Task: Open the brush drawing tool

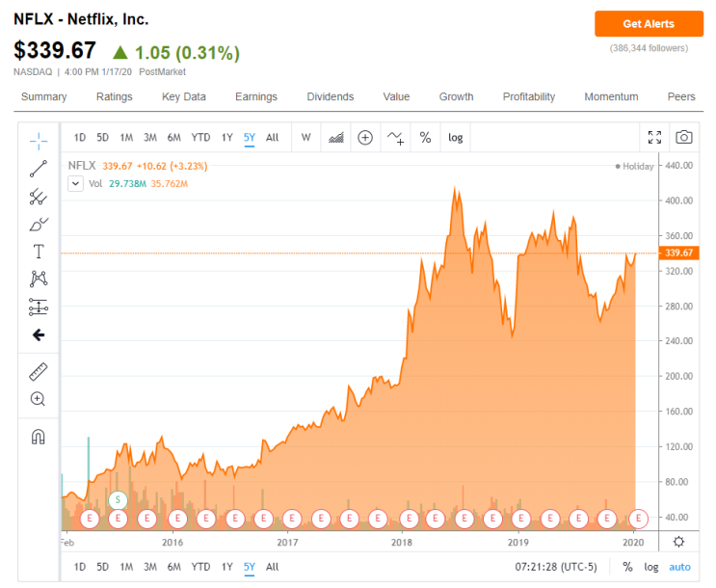Action: point(39,225)
